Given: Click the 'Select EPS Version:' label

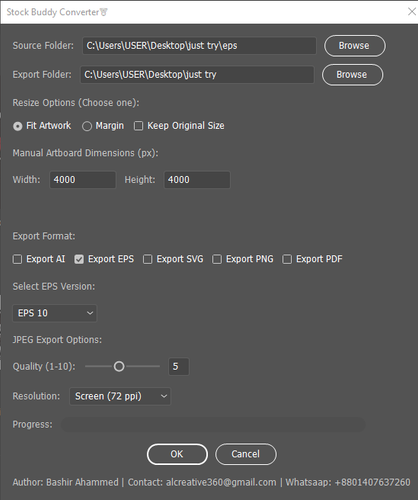Looking at the screenshot, I should pyautogui.click(x=54, y=286).
